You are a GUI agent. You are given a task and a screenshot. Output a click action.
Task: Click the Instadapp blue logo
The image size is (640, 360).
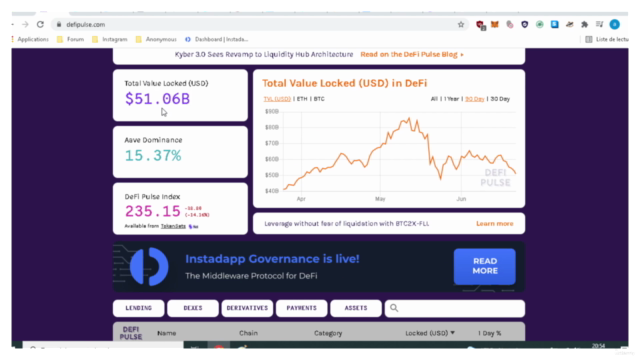(149, 267)
